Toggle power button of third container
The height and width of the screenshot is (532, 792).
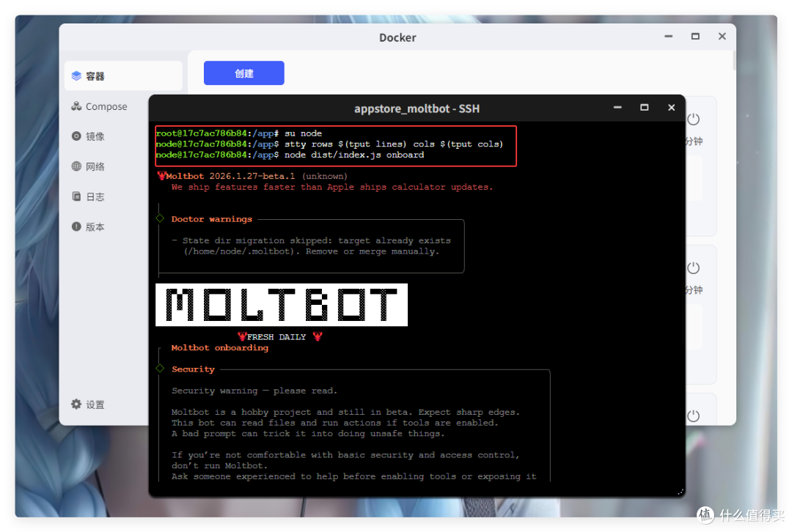(x=694, y=416)
